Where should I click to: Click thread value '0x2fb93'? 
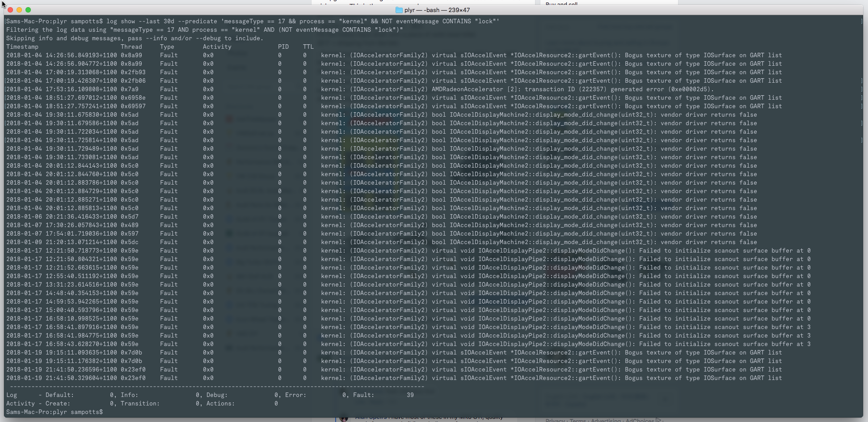pyautogui.click(x=133, y=72)
